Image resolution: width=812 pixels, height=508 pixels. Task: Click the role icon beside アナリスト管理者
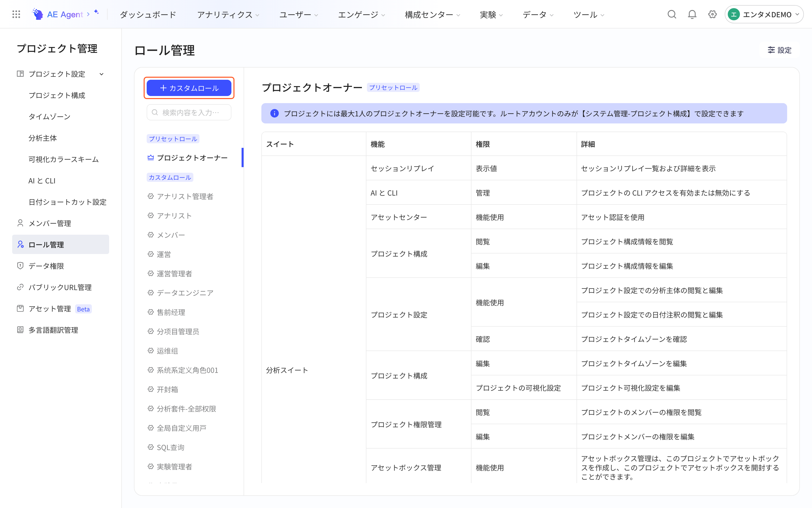click(151, 196)
